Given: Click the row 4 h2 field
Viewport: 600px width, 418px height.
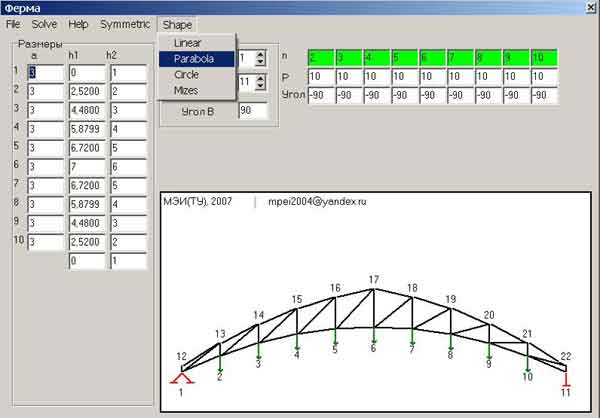Looking at the screenshot, I should point(129,129).
